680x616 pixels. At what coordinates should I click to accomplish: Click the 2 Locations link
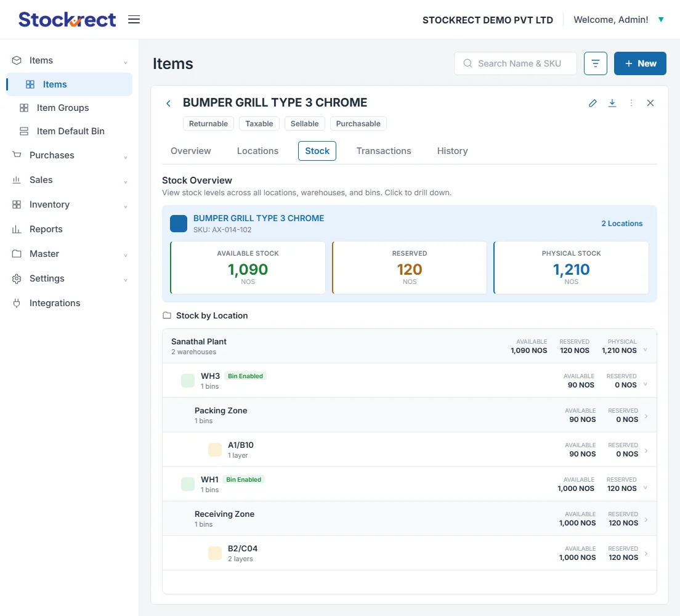tap(622, 224)
